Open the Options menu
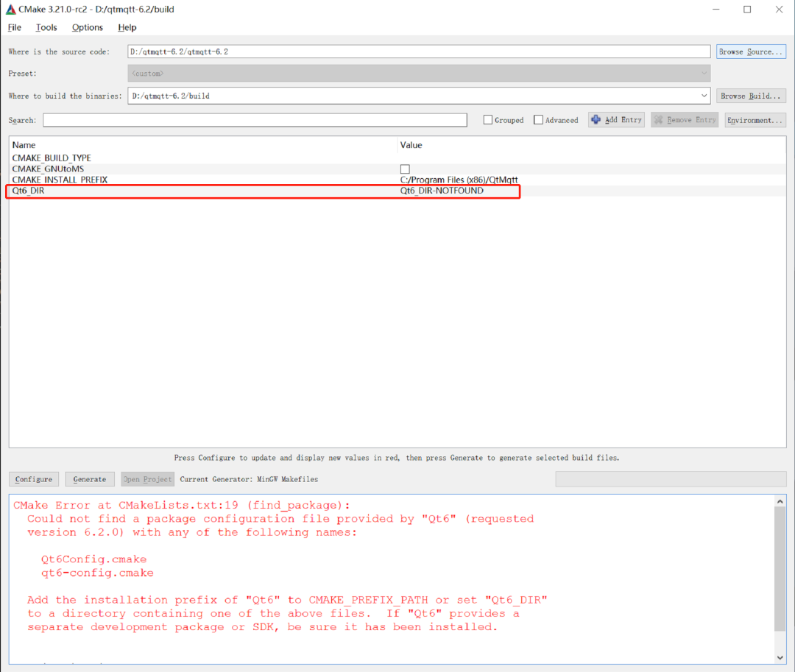The height and width of the screenshot is (672, 795). (x=87, y=27)
